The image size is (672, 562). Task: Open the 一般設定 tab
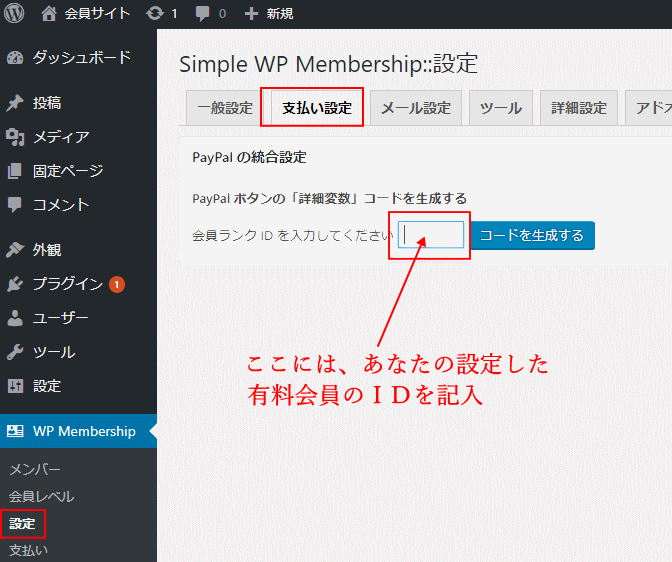(x=225, y=108)
